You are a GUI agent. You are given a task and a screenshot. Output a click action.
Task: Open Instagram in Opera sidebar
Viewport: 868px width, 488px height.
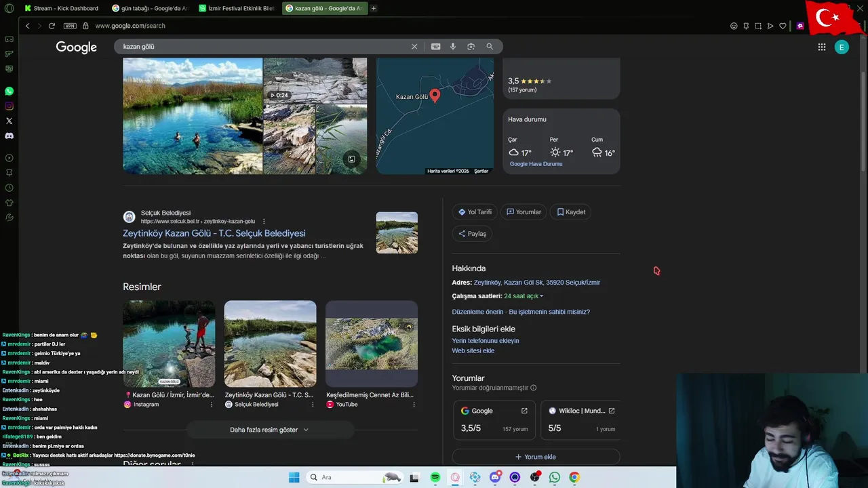[9, 106]
